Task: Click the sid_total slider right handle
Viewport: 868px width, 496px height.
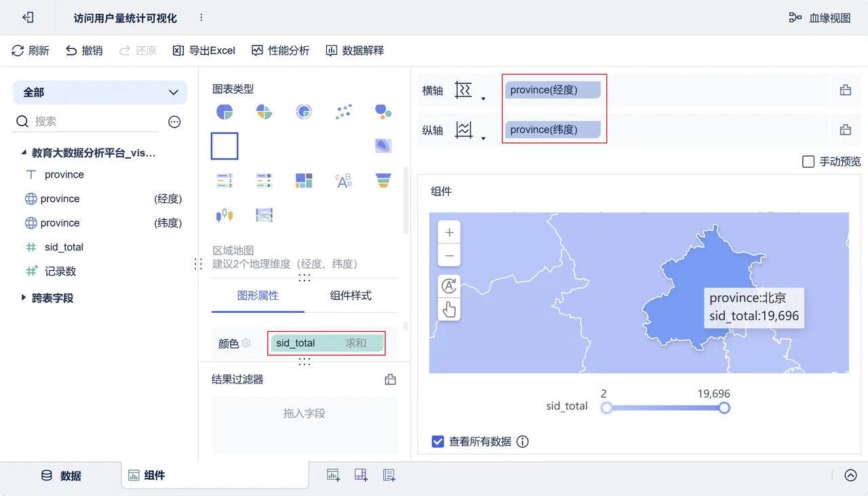Action: (724, 408)
